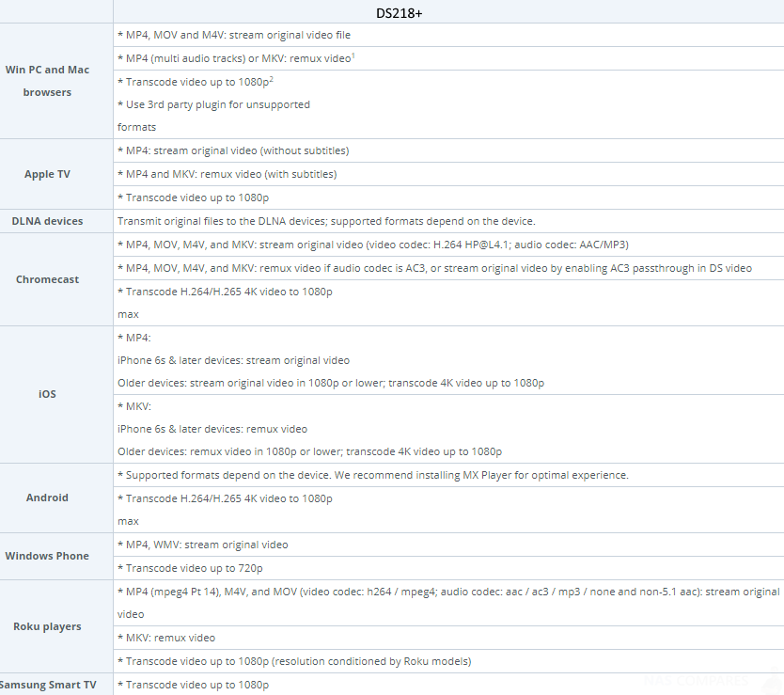The width and height of the screenshot is (784, 695).
Task: Select 'MP4 and MKV: remux video (with subtitles)'
Action: click(227, 174)
